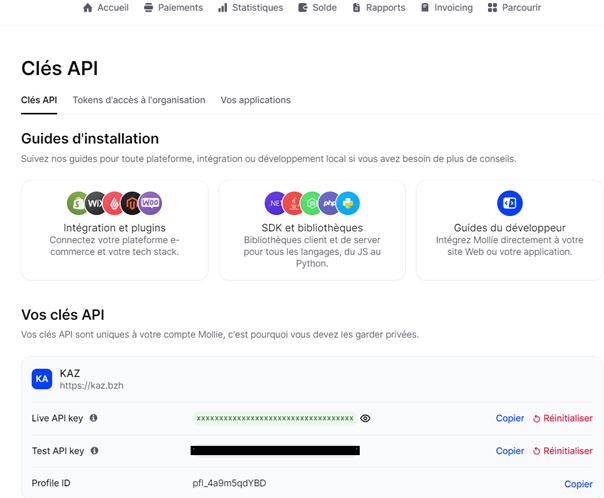
Task: Go to Statistiques in the top navigation
Action: (x=250, y=8)
